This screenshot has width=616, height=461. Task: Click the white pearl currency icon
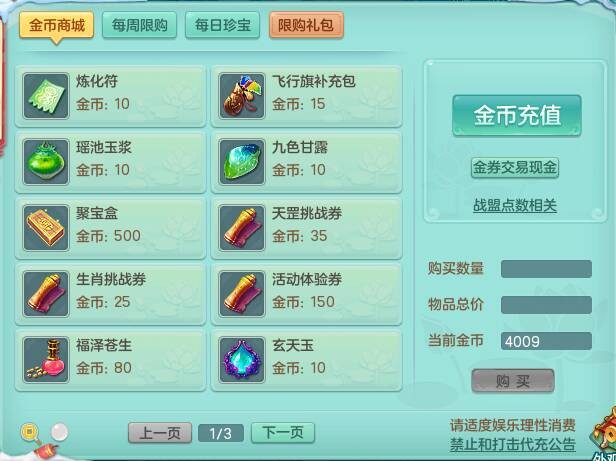(x=59, y=432)
